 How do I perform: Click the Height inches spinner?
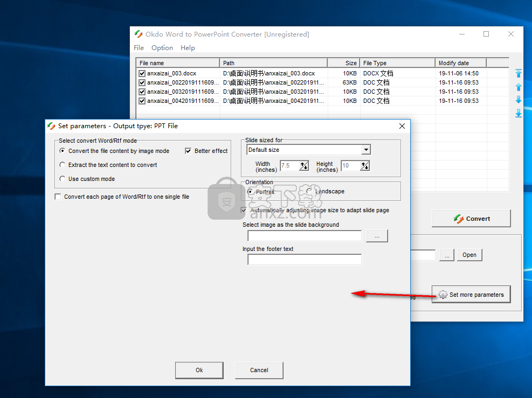point(365,166)
